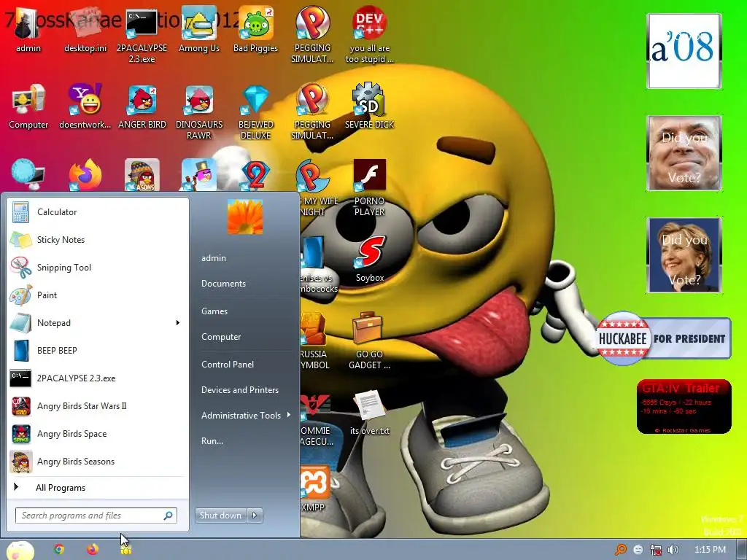Launch the Yahoo 'doesntwork' desktop shortcut

[85, 106]
